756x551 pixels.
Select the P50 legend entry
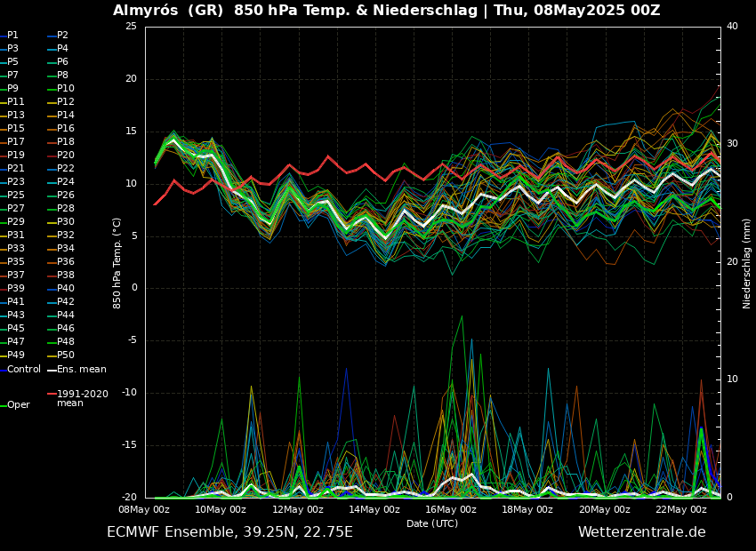[65, 355]
